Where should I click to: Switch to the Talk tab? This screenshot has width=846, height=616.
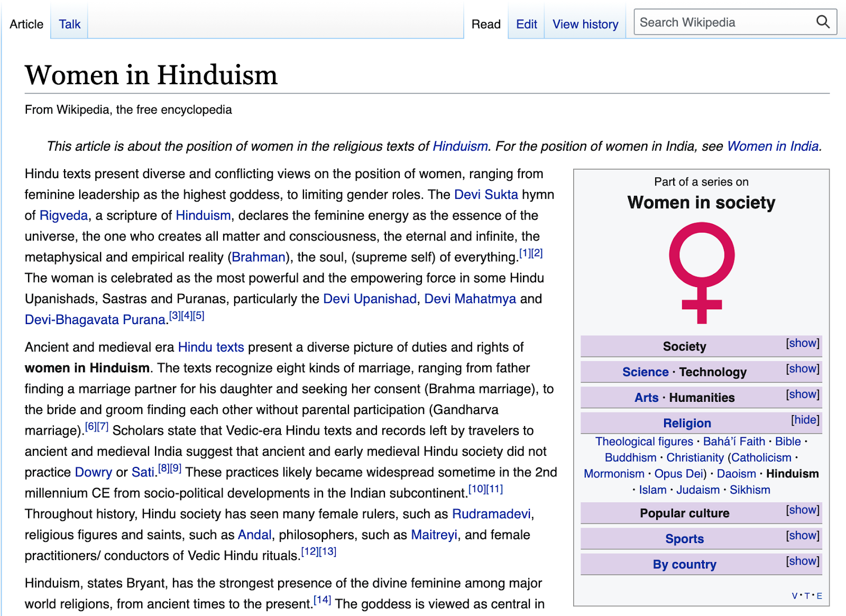coord(69,24)
